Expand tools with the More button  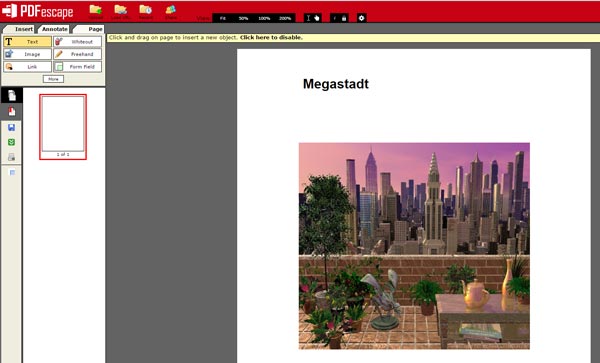[53, 79]
